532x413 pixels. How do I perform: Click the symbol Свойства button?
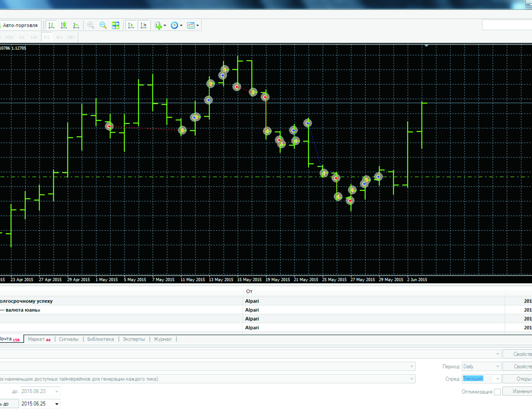pos(517,366)
